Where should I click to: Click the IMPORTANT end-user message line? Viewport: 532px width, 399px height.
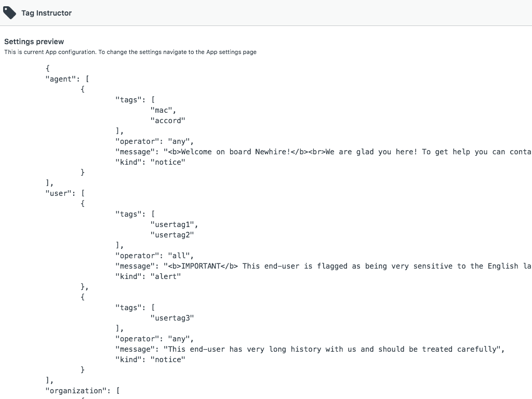(x=322, y=266)
